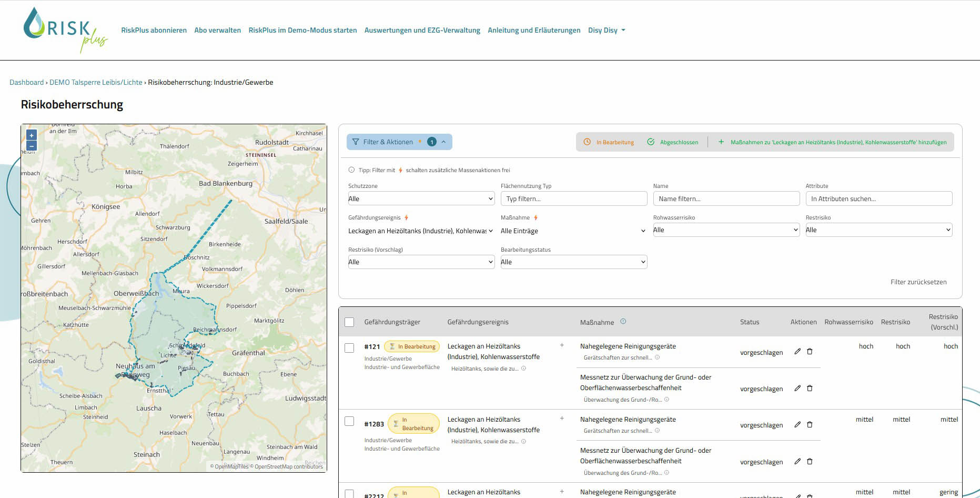Click edit pencil for #1283 Messnetz measure
This screenshot has height=498, width=980.
(x=797, y=462)
